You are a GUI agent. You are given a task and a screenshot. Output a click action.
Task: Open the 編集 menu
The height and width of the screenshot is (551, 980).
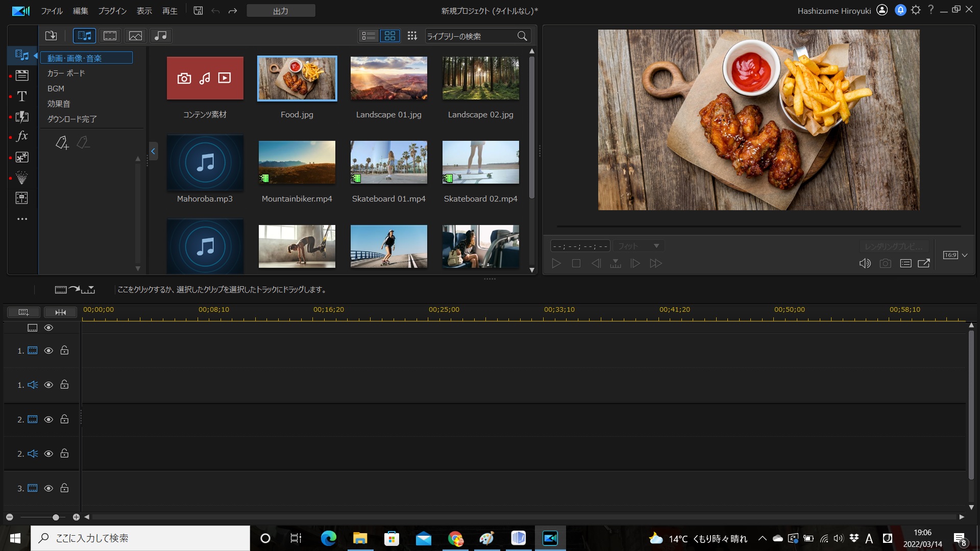pos(80,11)
